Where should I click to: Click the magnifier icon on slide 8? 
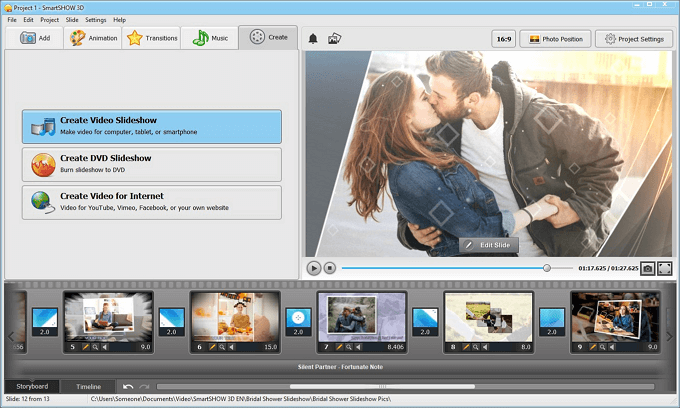click(475, 347)
